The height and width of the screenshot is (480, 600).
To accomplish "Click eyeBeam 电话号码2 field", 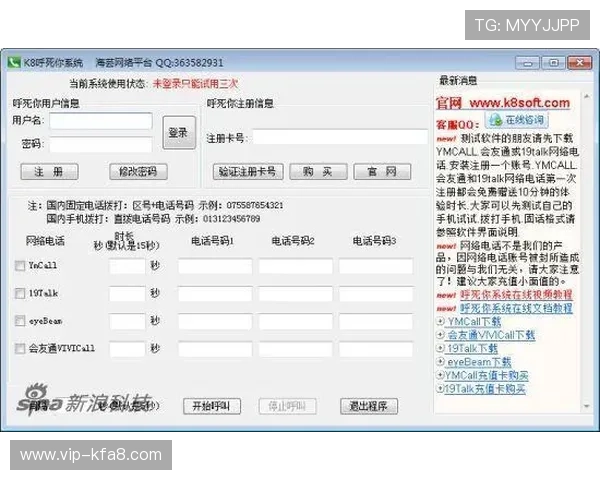I will point(295,322).
